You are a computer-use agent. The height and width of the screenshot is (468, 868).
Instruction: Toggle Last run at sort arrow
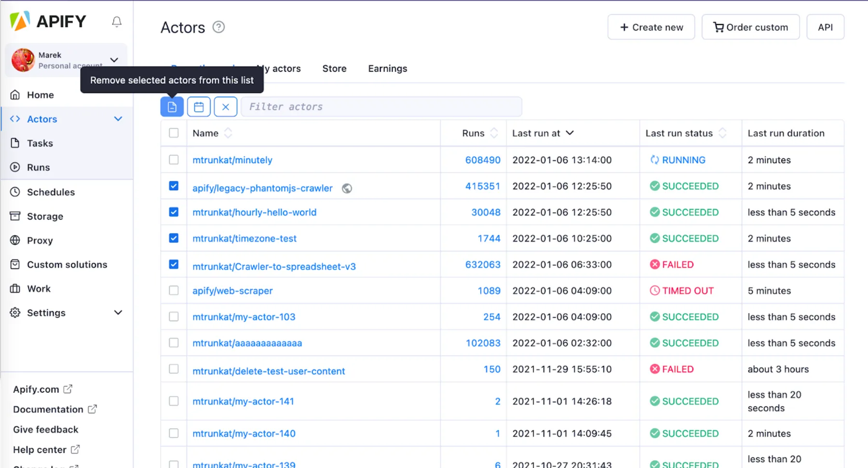570,133
